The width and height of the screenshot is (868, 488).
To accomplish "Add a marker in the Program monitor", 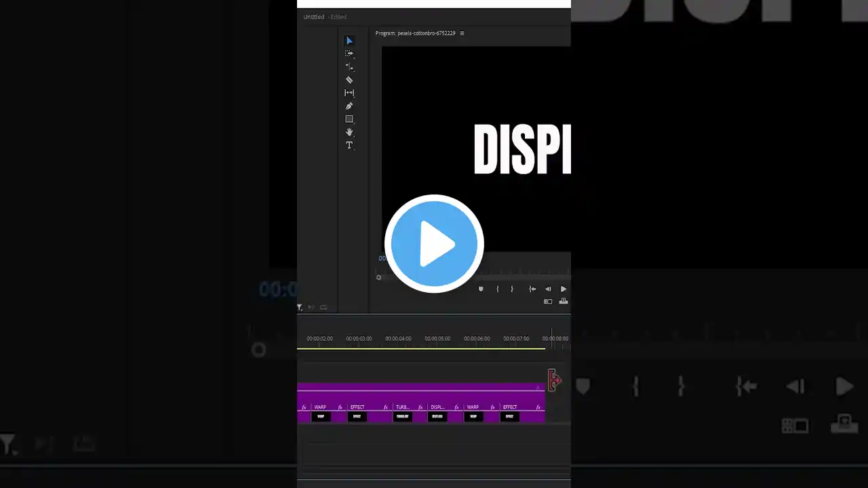I will point(481,289).
